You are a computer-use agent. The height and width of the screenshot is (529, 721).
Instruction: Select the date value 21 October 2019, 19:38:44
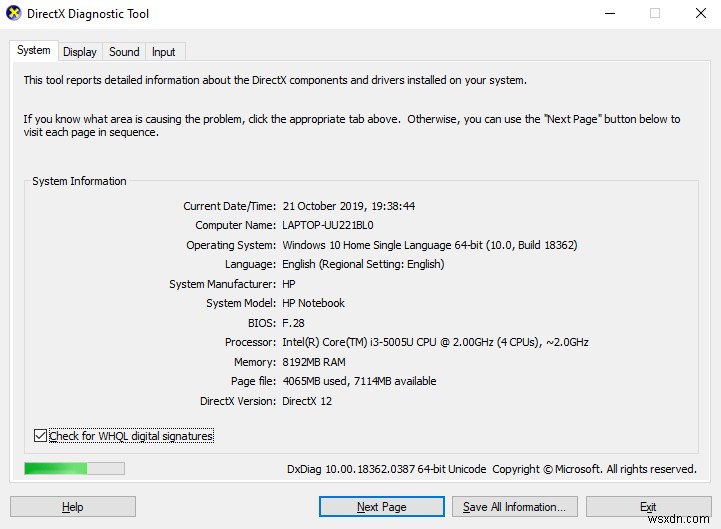(x=349, y=206)
